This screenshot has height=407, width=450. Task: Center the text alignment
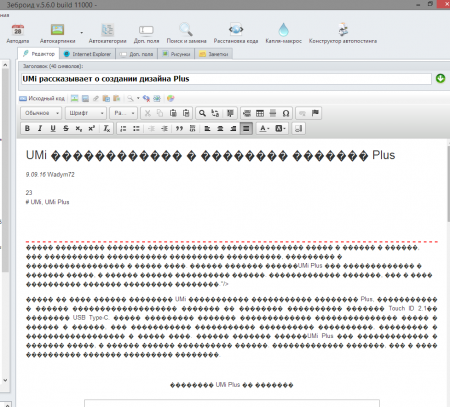click(x=220, y=129)
